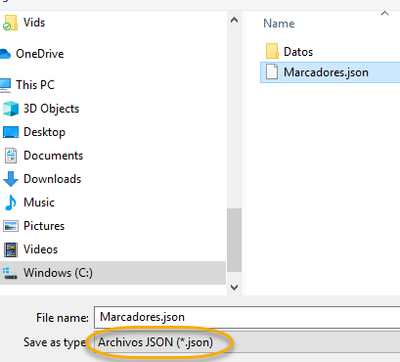
Task: Open the Downloads arrow icon
Action: (x=11, y=179)
